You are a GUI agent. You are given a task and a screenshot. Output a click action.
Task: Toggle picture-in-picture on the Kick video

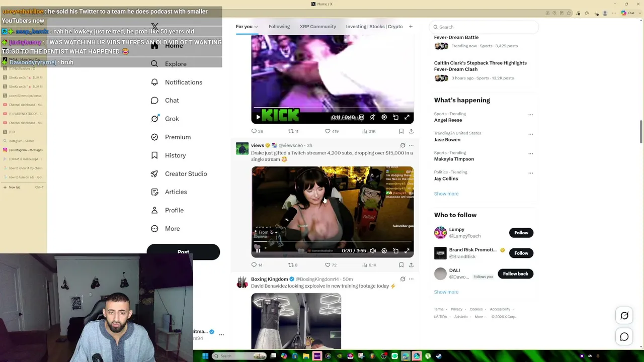pyautogui.click(x=395, y=117)
